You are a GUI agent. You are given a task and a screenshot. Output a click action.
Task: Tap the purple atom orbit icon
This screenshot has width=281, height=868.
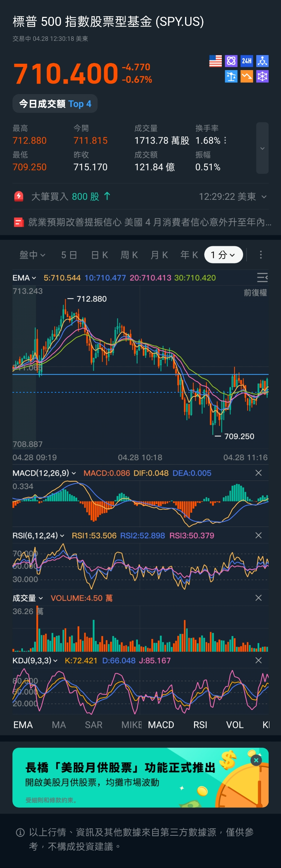point(231,61)
